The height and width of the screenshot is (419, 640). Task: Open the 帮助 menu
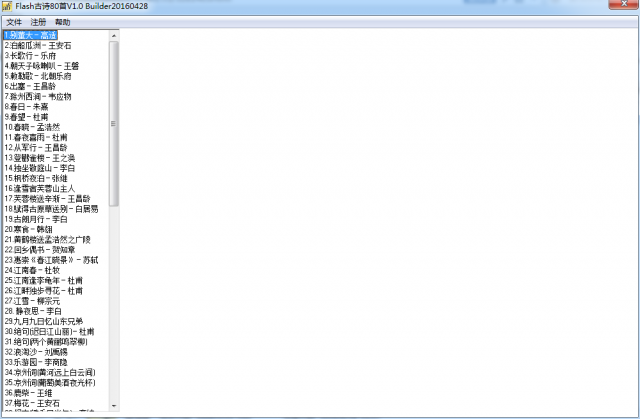point(62,22)
